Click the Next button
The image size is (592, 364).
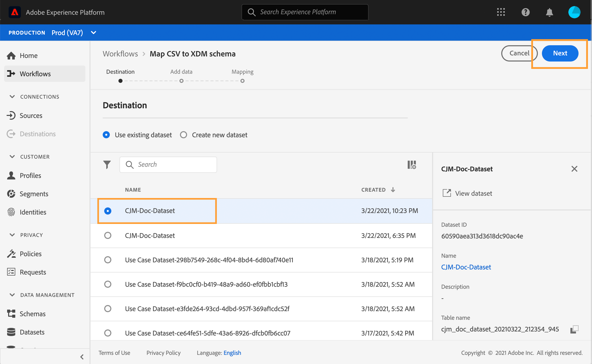pos(560,53)
